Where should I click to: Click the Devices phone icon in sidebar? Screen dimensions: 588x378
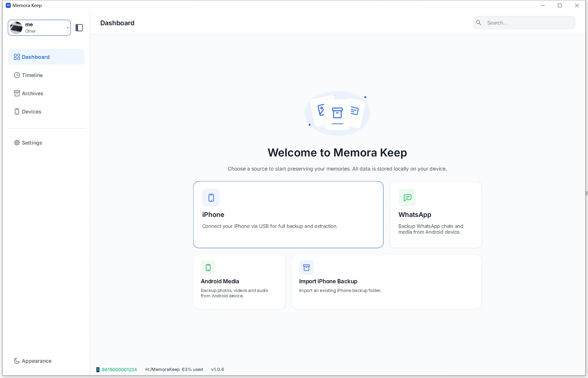tap(17, 112)
